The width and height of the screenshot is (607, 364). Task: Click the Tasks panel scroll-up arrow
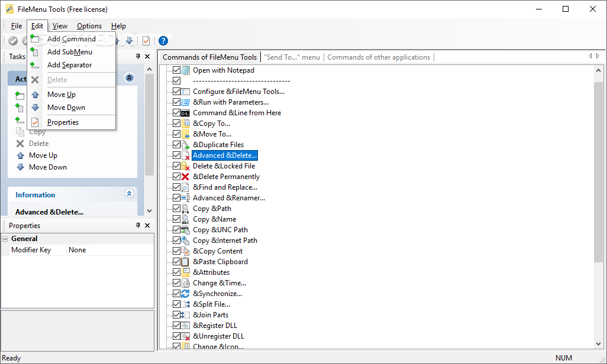(x=150, y=69)
